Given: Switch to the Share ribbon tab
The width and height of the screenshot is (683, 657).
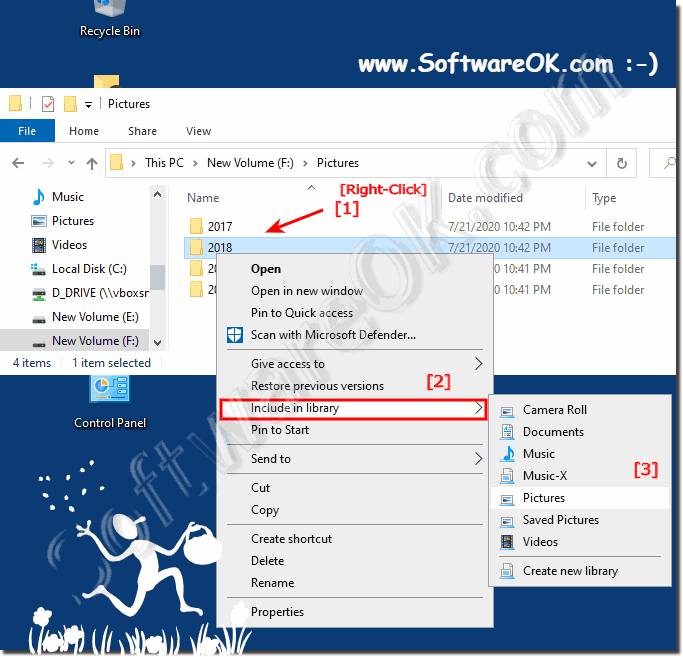Looking at the screenshot, I should click(x=142, y=131).
